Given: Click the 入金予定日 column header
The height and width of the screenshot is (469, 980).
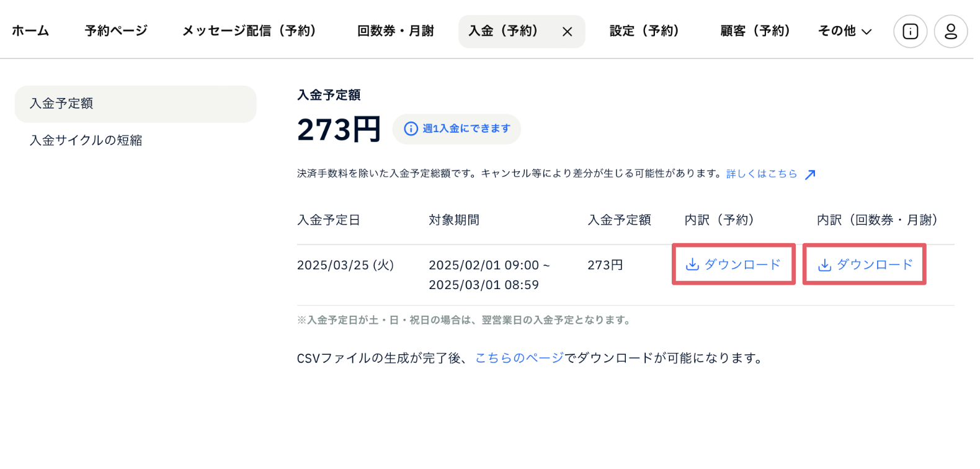Looking at the screenshot, I should click(329, 220).
